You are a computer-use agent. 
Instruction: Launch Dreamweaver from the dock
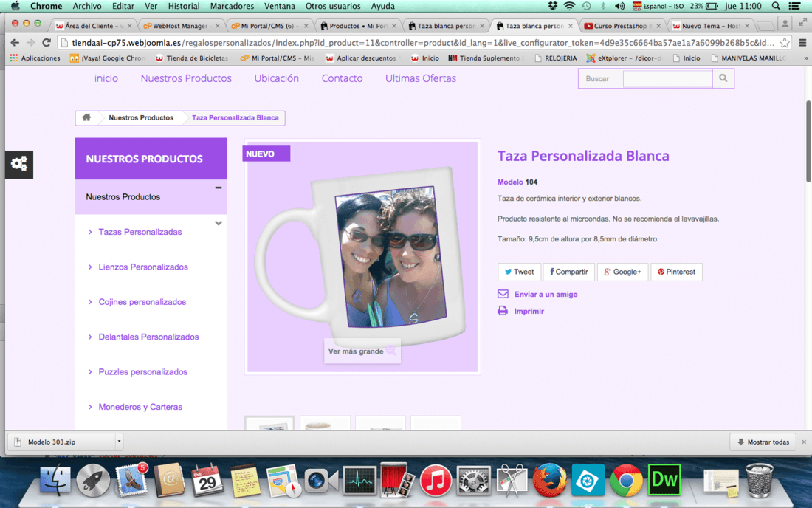click(664, 480)
